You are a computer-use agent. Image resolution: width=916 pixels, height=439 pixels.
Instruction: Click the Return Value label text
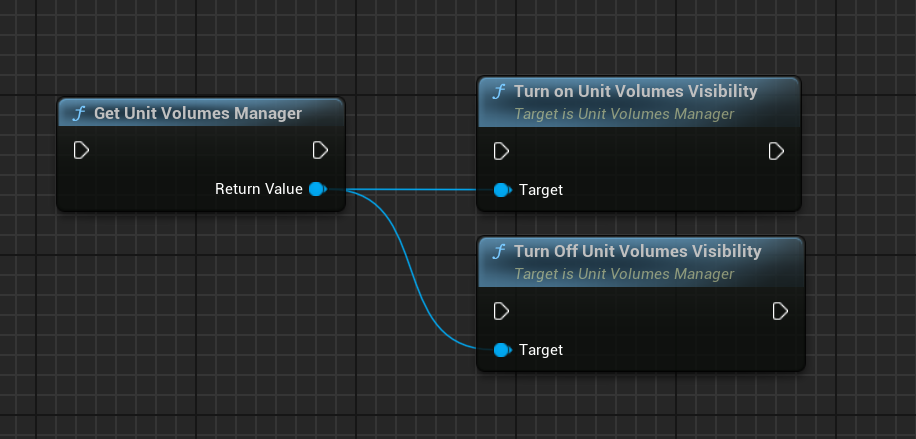tap(258, 189)
